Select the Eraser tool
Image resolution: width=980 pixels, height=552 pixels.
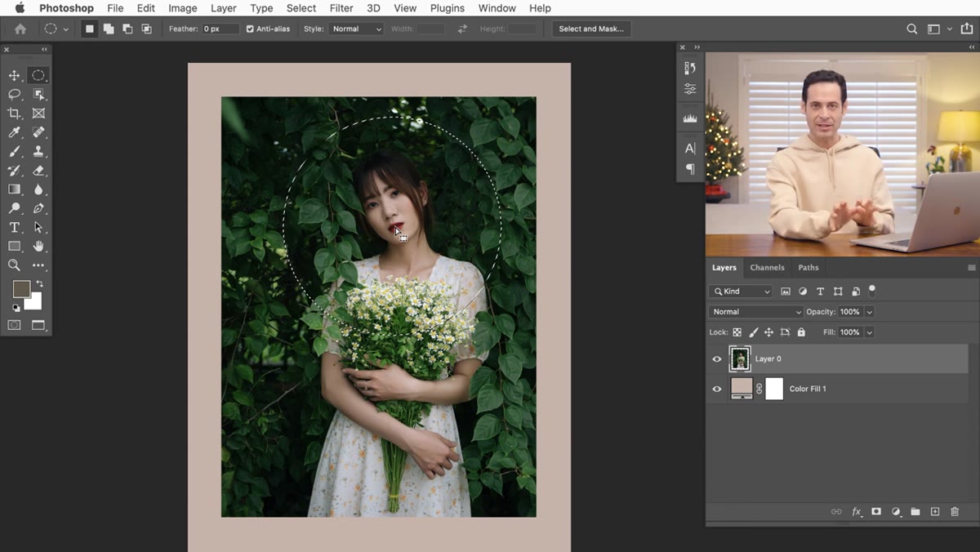[x=38, y=171]
